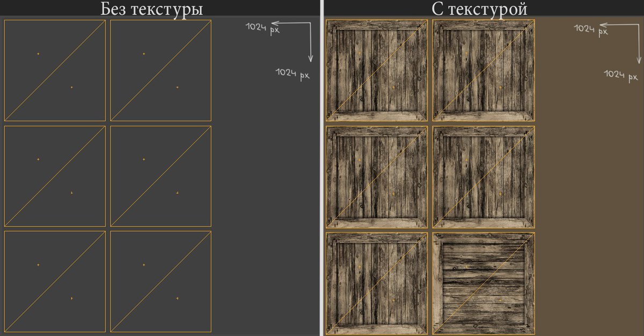Click the "С текстурой" panel title

coord(479,9)
